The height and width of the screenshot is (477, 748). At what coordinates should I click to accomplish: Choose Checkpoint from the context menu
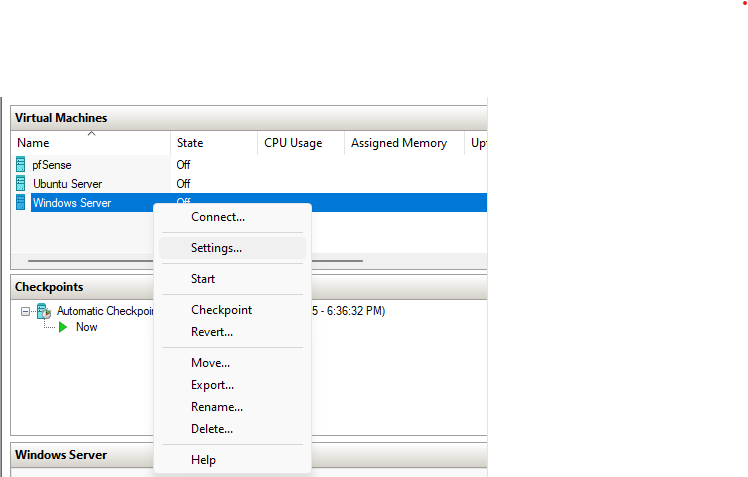point(221,310)
